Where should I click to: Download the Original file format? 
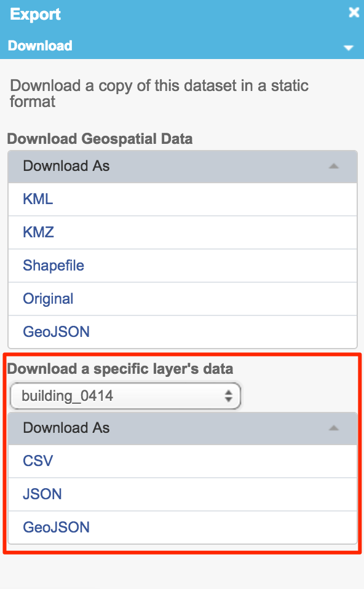pos(48,299)
